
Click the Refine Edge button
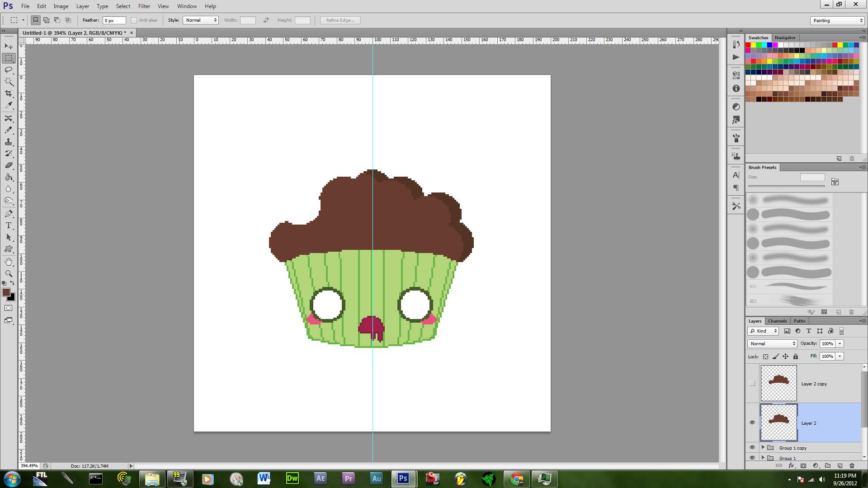(x=340, y=20)
